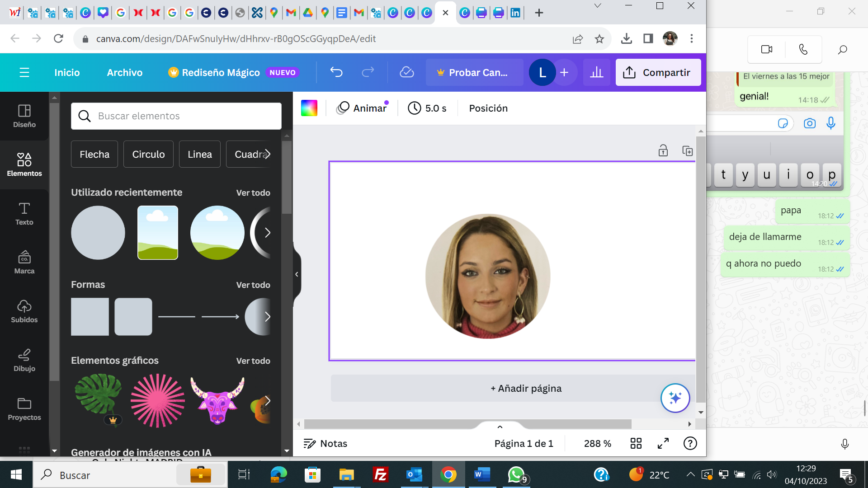Click Ver todo for Elementos gráficos

point(253,361)
